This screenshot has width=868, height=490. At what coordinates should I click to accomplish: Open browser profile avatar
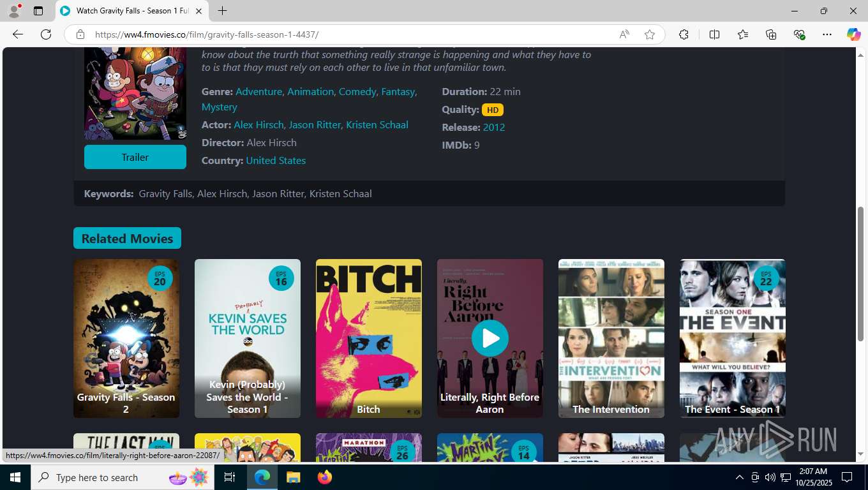14,11
